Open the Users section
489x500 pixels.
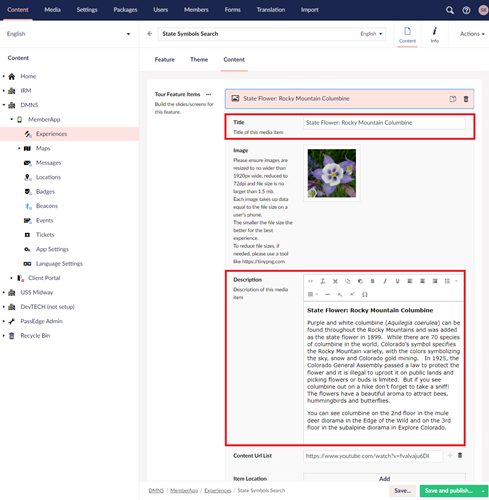(x=161, y=10)
